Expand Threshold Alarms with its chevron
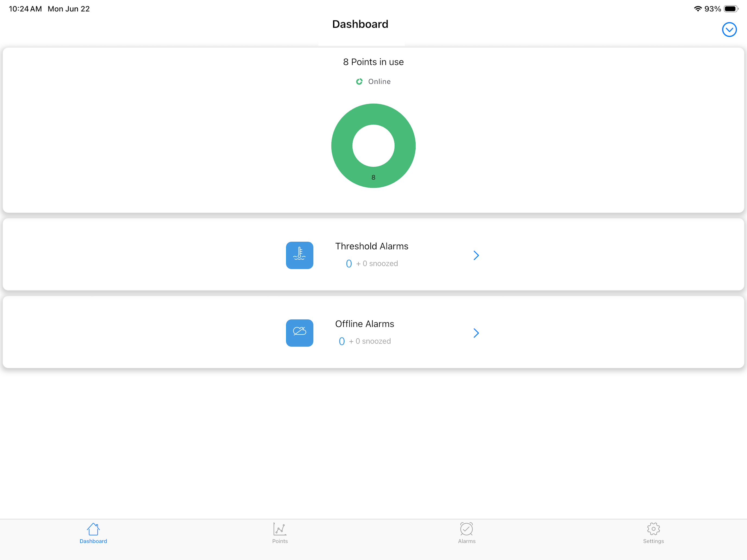 coord(476,255)
